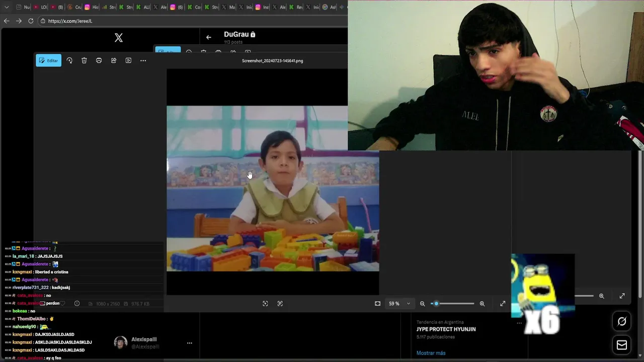Click chat message "libertad a cristina"

coord(51,272)
